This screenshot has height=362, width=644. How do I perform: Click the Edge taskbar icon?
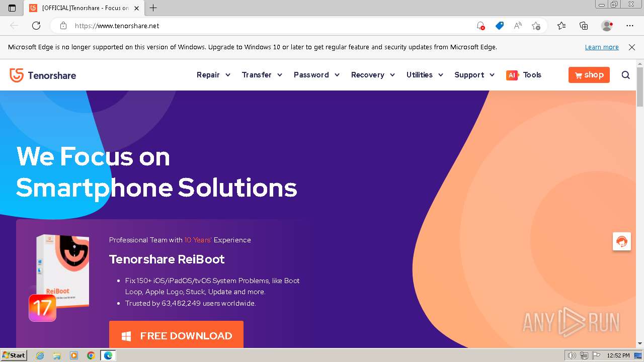pos(108,355)
